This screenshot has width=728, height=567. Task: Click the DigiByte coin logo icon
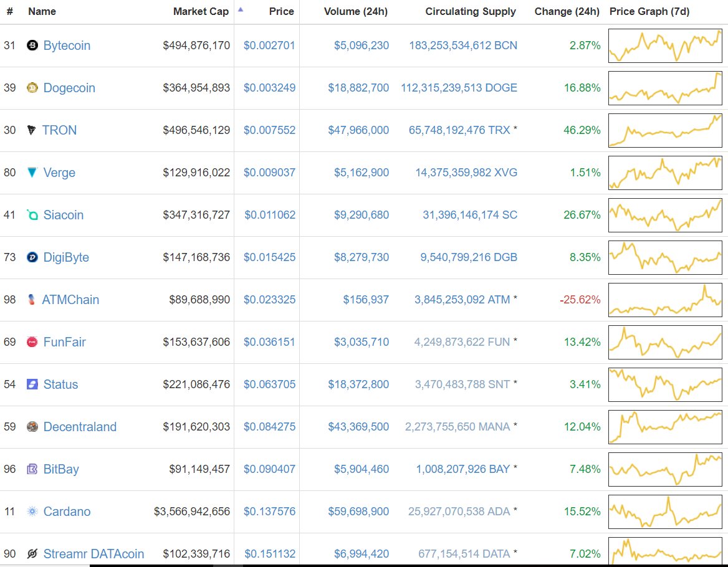tap(32, 257)
